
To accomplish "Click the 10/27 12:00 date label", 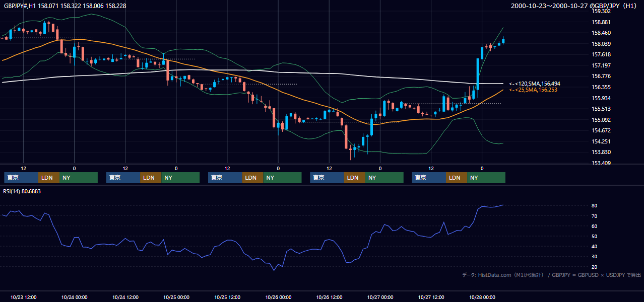I will [431, 297].
